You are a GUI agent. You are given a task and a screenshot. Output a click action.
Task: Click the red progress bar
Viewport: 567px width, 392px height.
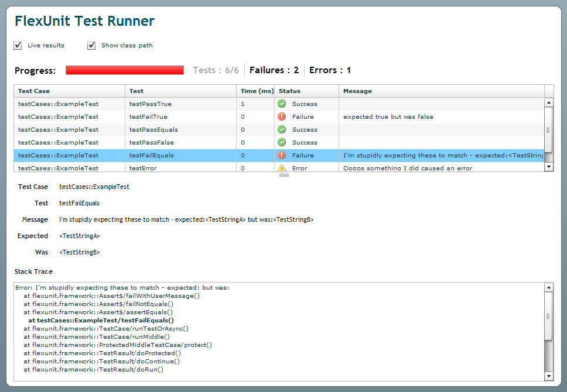point(125,70)
